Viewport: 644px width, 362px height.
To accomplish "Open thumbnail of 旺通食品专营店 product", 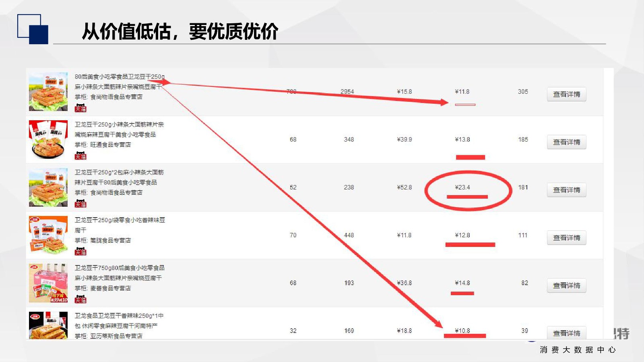I will 48,140.
